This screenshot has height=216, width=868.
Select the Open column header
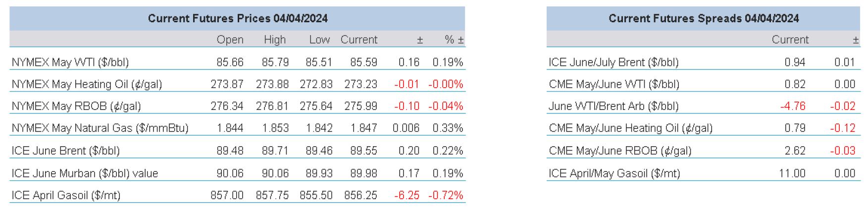230,40
